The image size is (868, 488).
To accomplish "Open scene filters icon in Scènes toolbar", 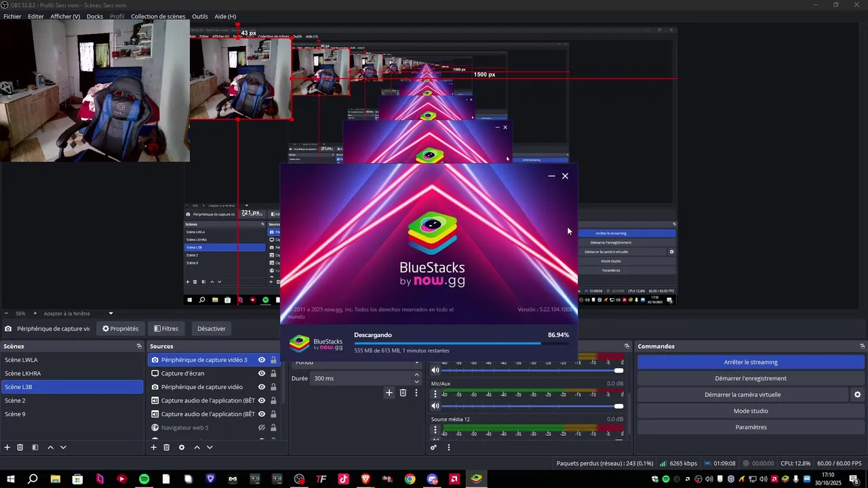I will click(35, 447).
